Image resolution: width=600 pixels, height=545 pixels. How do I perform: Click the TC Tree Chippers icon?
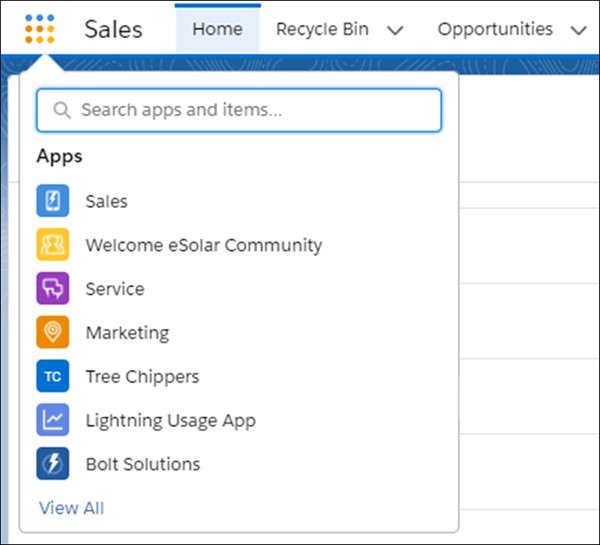pos(53,376)
